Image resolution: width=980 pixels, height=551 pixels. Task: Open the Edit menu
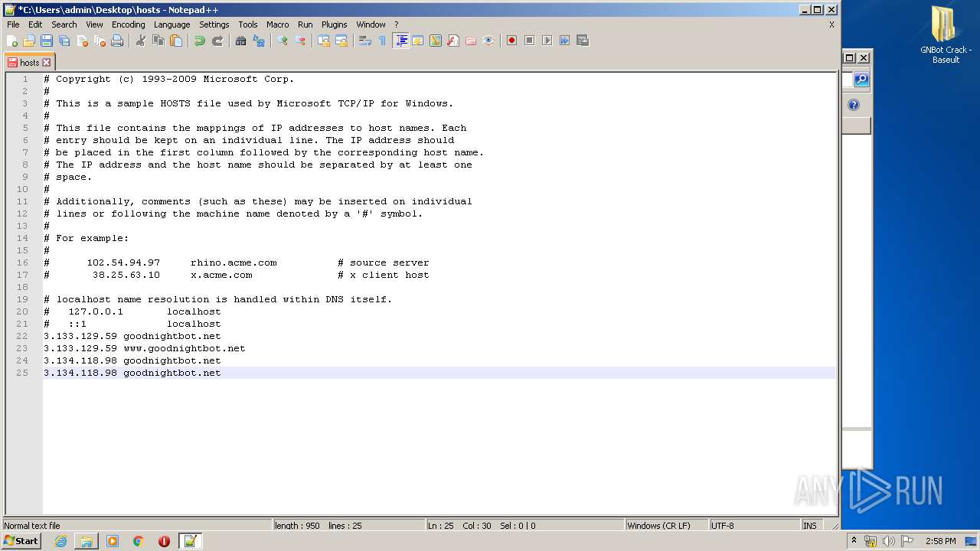35,24
